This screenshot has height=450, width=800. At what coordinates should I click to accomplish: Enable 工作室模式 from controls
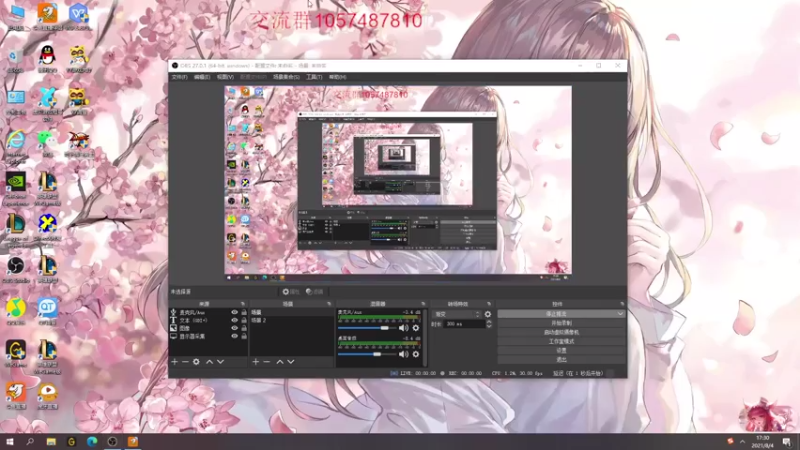coord(561,341)
